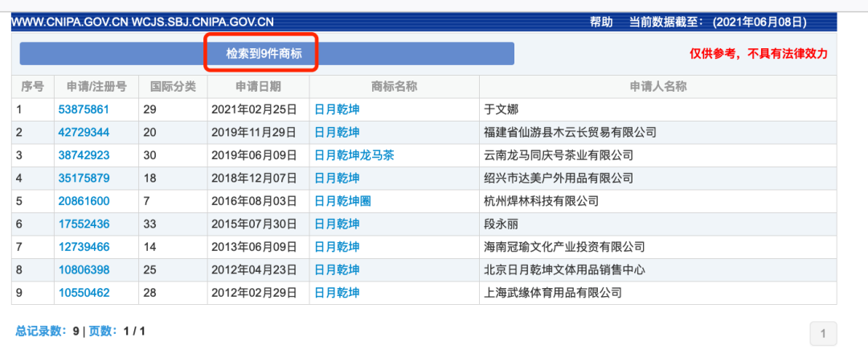This screenshot has height=358, width=868.
Task: Open 日月乾坤 trademark of 上海武缘体育用品有限公司
Action: (337, 293)
